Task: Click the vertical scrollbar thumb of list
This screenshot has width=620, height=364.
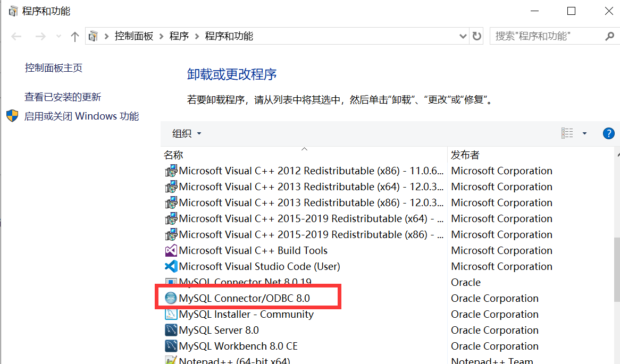Action: click(x=617, y=269)
